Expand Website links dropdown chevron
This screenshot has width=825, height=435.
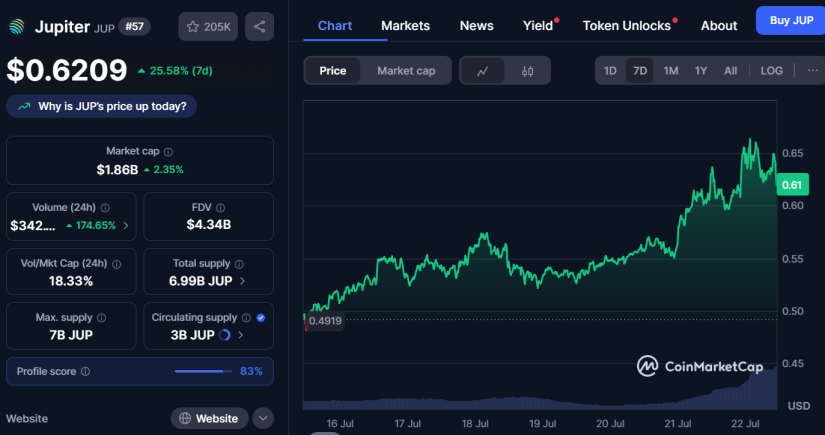point(263,419)
